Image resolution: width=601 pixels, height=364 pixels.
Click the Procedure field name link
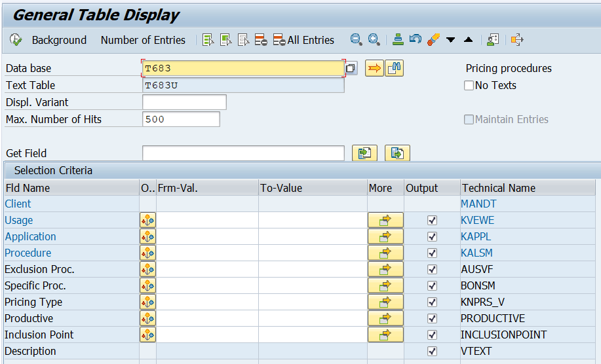(28, 253)
